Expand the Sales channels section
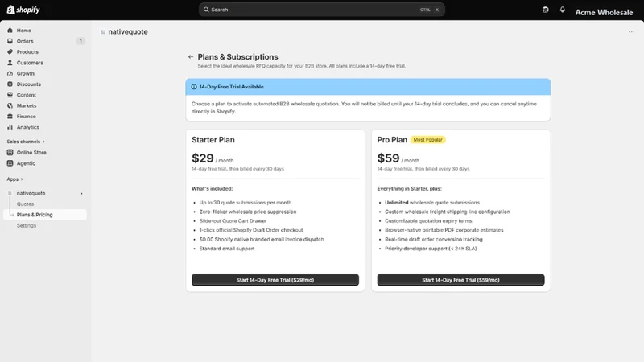Image resolution: width=644 pixels, height=362 pixels. 26,142
